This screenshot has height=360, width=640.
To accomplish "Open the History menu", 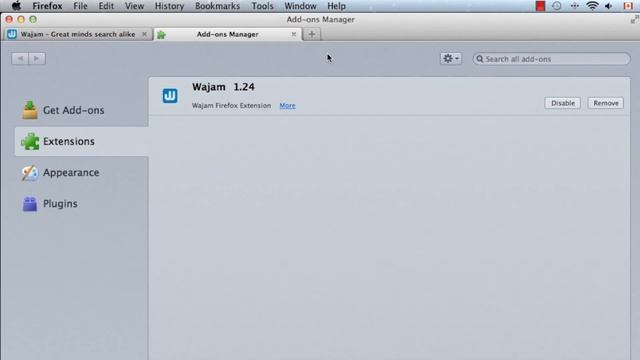I will (169, 6).
